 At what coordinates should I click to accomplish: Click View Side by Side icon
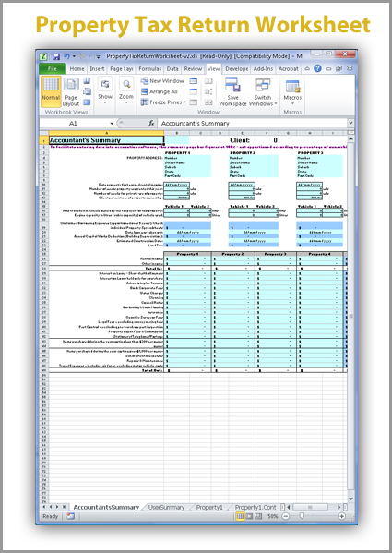(x=208, y=81)
